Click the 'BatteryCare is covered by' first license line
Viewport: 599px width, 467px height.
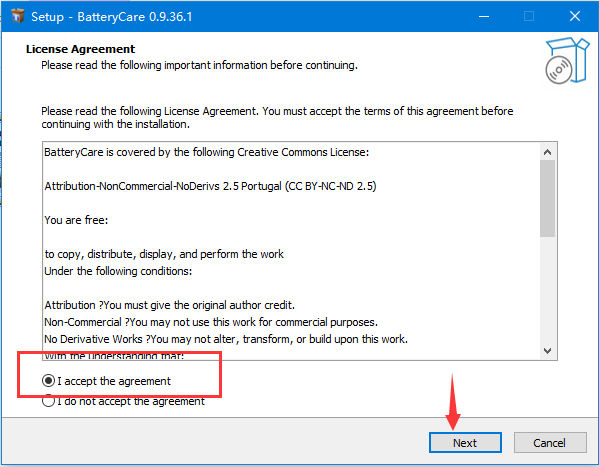(207, 152)
